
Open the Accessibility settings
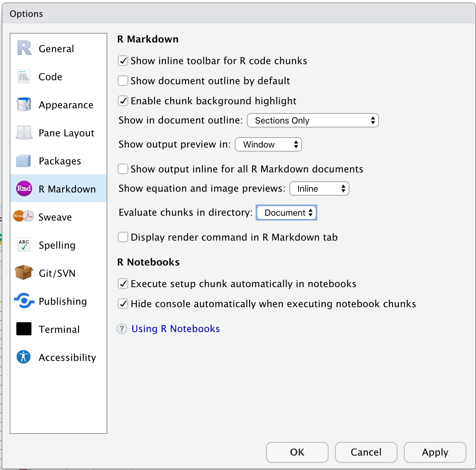tap(58, 357)
